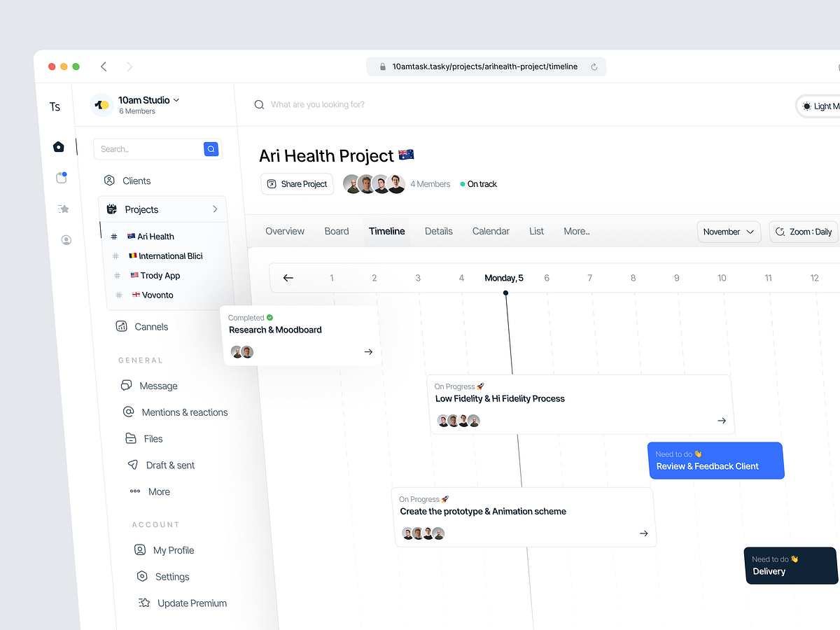Click the Draft & sent paper plane icon
The width and height of the screenshot is (840, 630).
(132, 464)
